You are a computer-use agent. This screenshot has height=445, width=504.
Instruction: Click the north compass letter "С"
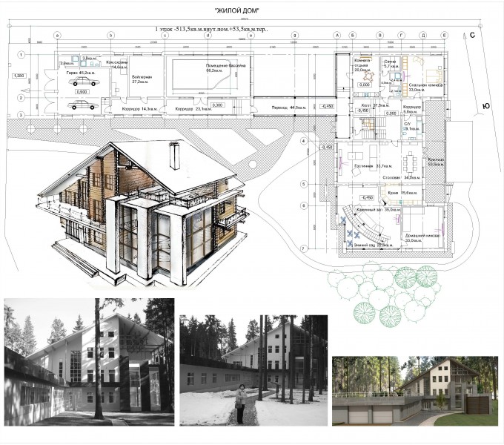pos(472,35)
